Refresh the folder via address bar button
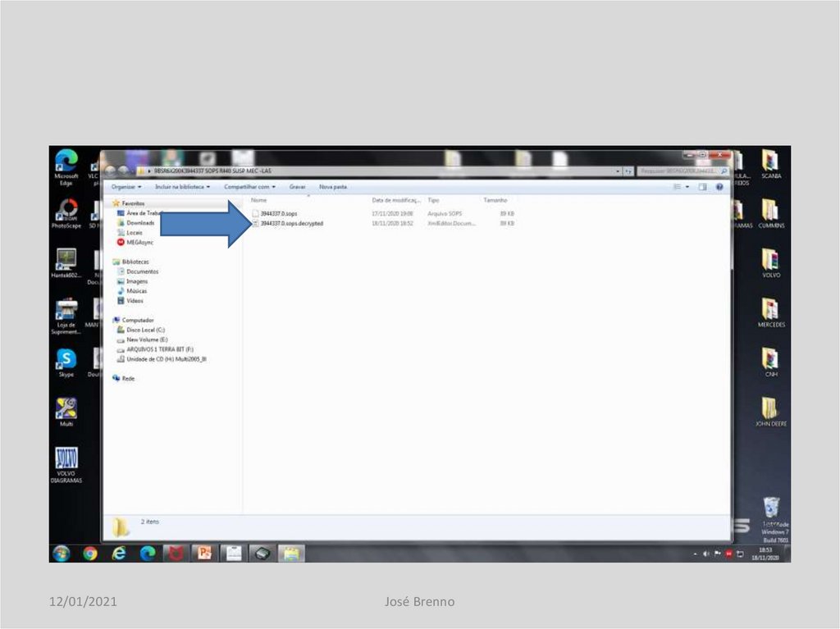 click(628, 171)
